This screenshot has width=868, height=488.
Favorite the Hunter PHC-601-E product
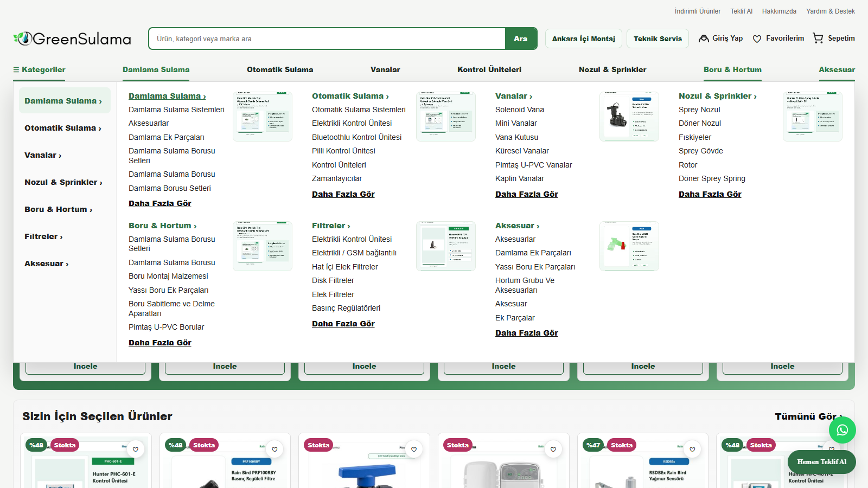tap(136, 450)
